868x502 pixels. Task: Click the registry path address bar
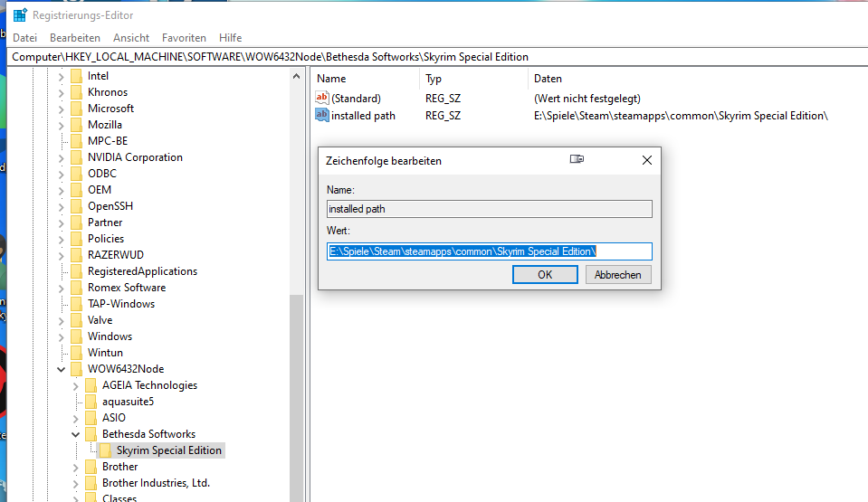coord(434,56)
